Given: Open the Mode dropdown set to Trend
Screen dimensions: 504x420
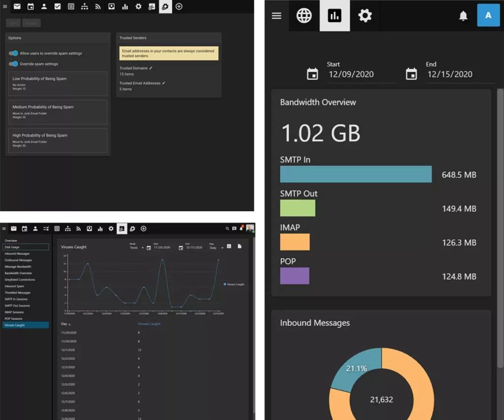Looking at the screenshot, I should tap(136, 248).
